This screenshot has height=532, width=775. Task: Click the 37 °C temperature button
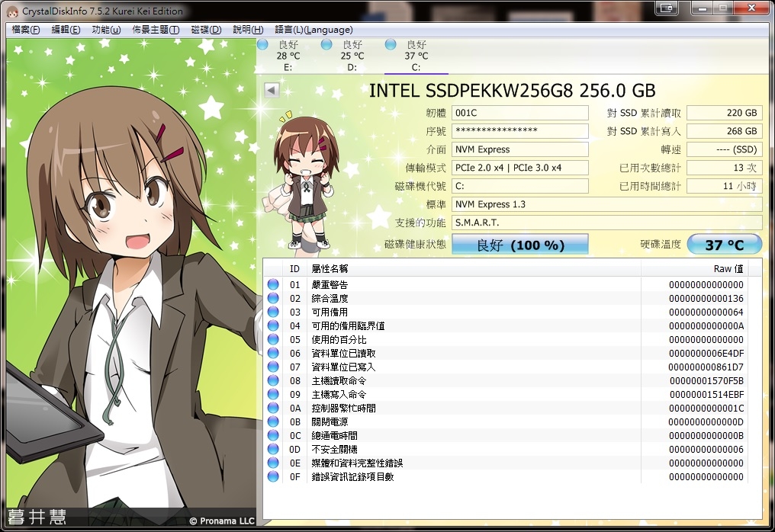point(724,245)
